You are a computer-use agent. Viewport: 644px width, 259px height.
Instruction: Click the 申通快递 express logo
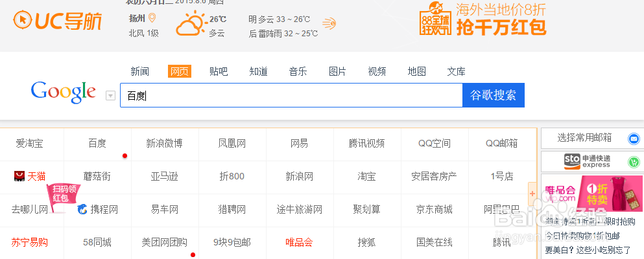coord(587,161)
